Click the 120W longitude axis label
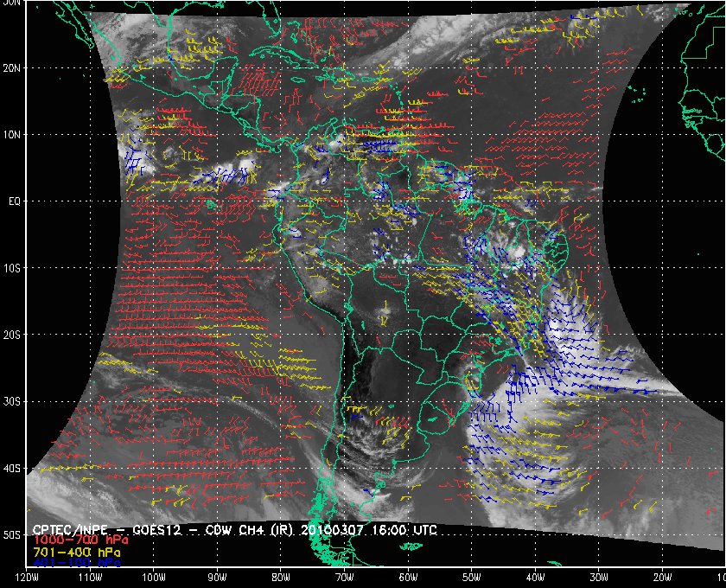This screenshot has width=726, height=588. (x=27, y=578)
